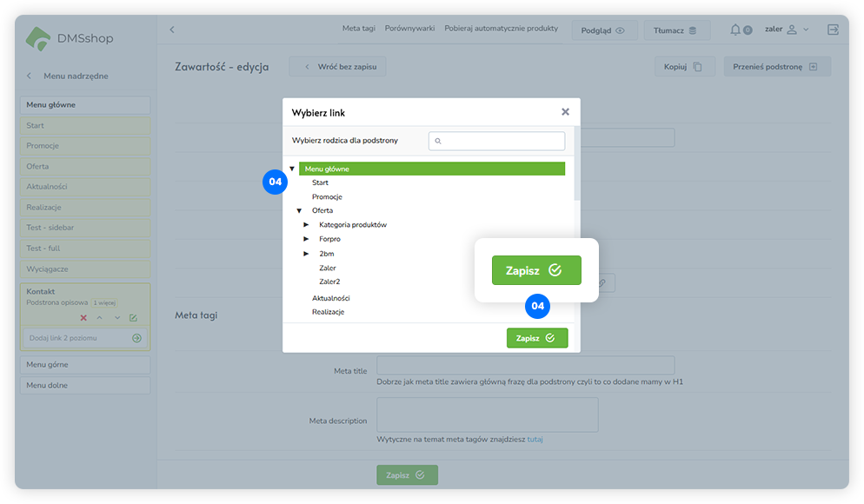Click Zapisz button in the dialog footer
Screen dimensions: 864x504
[x=536, y=338]
